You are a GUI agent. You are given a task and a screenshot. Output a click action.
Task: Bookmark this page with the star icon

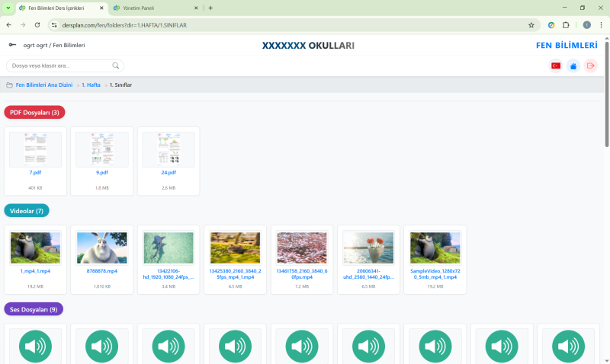click(x=531, y=24)
